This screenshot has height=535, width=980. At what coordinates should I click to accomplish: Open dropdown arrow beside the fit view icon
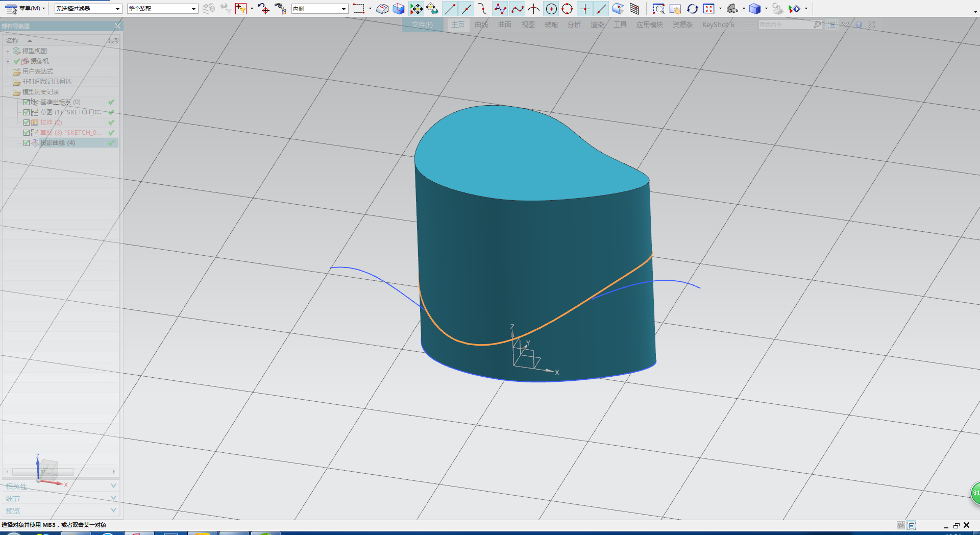click(720, 9)
